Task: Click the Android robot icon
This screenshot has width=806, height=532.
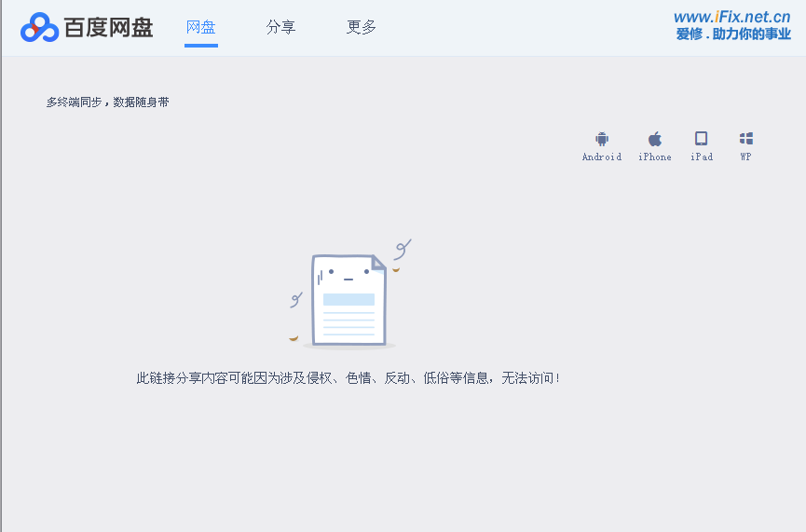Action: (602, 139)
